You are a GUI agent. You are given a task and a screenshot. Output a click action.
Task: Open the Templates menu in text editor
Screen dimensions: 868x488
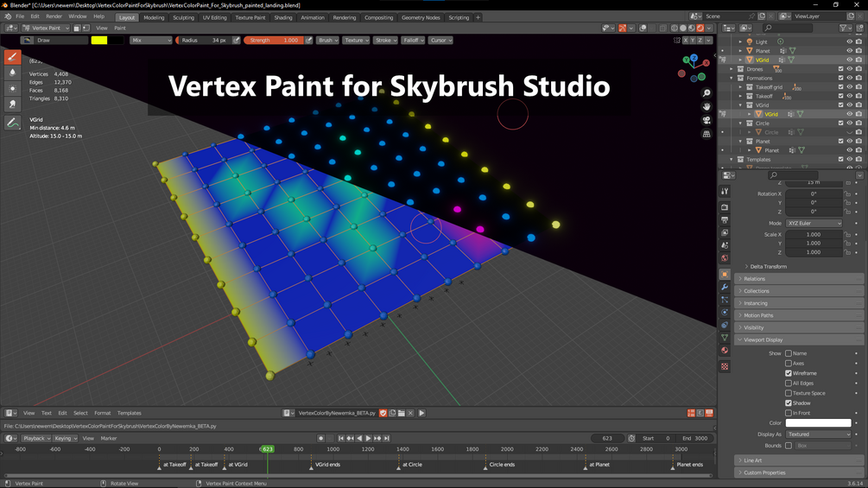pos(129,413)
